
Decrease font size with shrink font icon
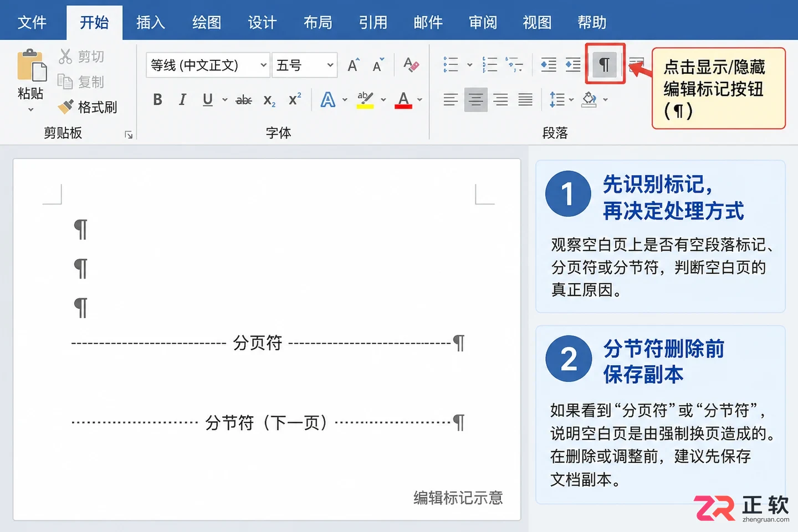378,65
